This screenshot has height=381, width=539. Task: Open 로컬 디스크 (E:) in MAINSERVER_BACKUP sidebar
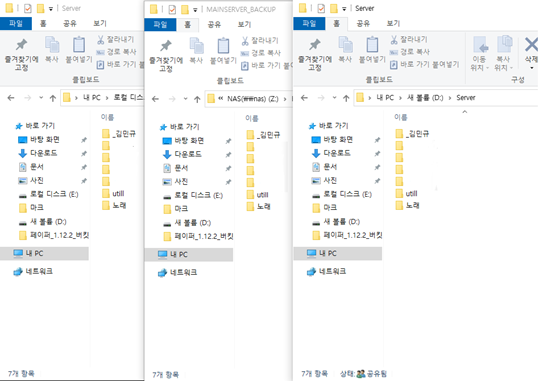tap(193, 196)
